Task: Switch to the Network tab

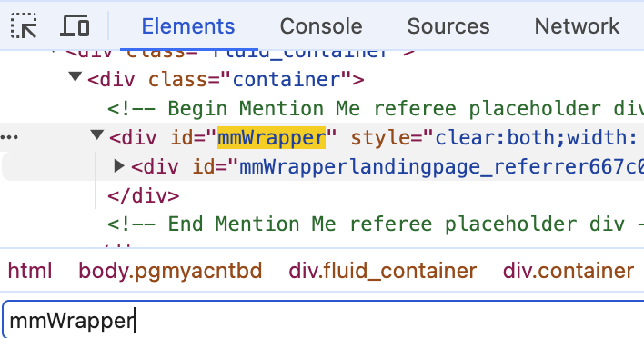Action: [577, 26]
